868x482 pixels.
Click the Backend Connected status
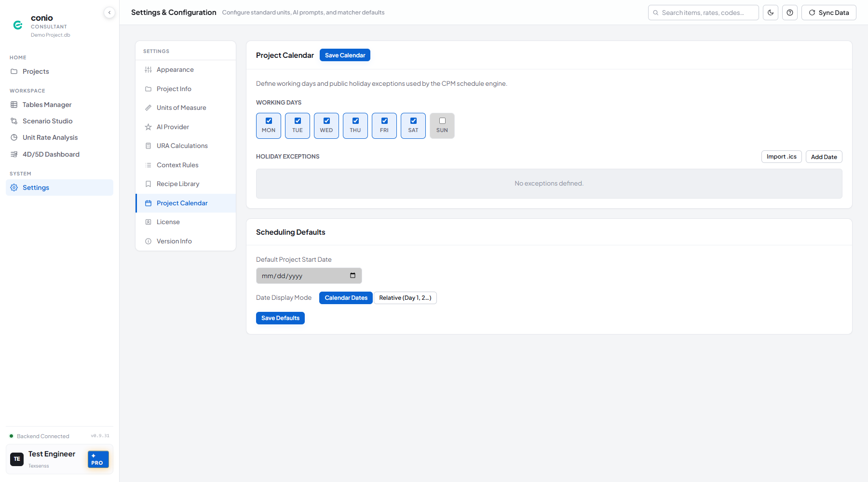pos(40,436)
